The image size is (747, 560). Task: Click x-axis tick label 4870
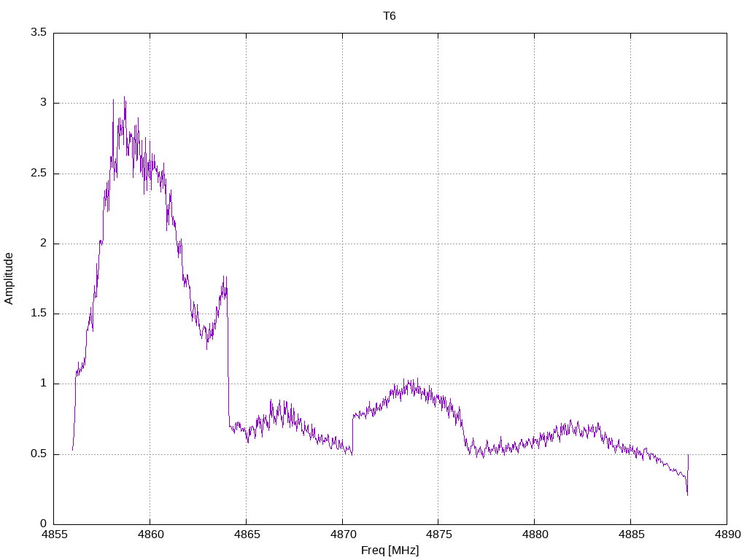(x=343, y=534)
